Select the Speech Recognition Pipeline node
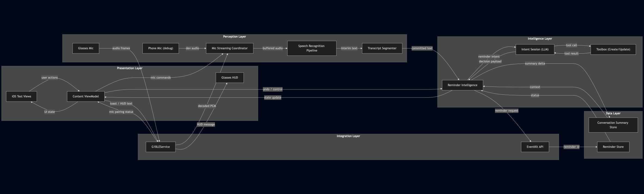The image size is (644, 194). point(311,48)
